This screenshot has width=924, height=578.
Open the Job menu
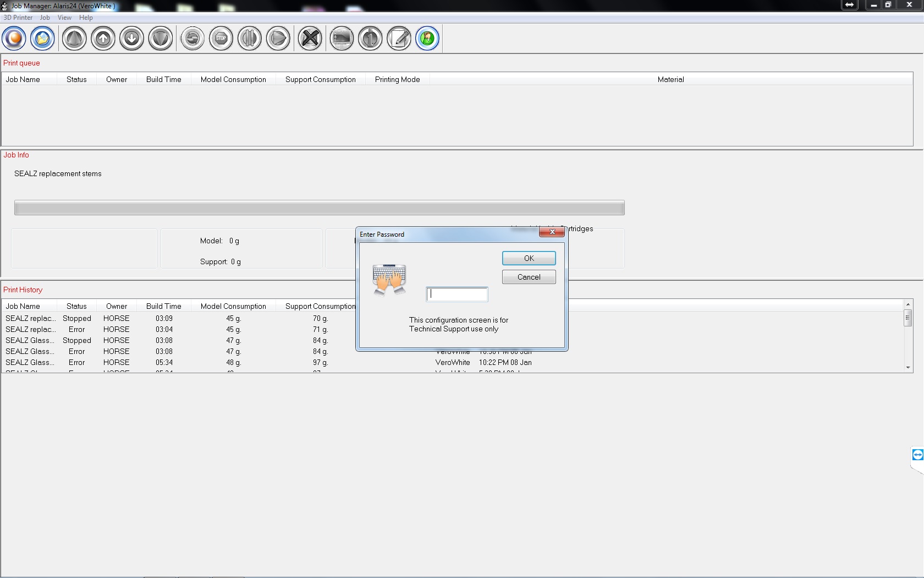(45, 18)
